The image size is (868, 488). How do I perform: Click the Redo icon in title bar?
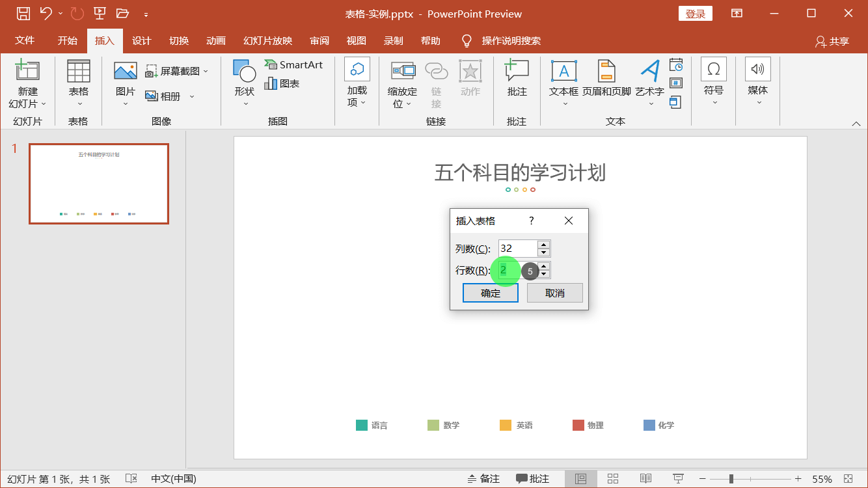pyautogui.click(x=77, y=13)
